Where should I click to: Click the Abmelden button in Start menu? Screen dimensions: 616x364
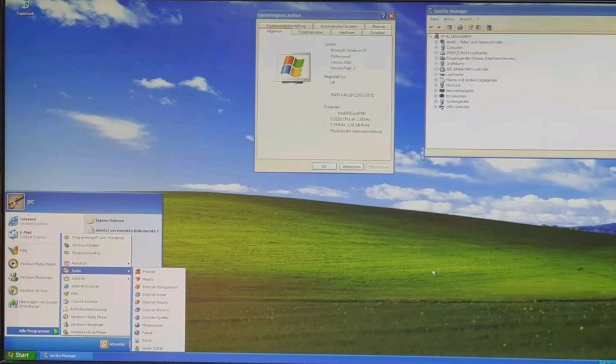coord(113,344)
